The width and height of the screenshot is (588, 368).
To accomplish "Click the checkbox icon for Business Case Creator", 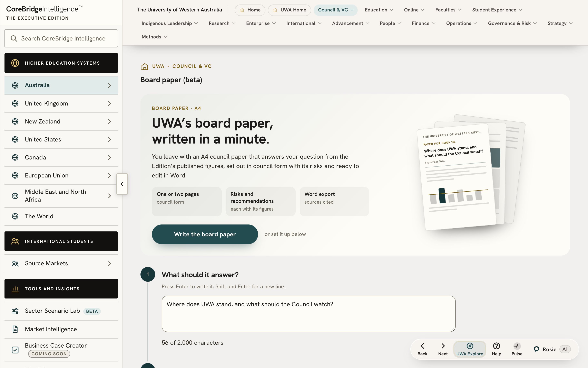I will (x=15, y=350).
